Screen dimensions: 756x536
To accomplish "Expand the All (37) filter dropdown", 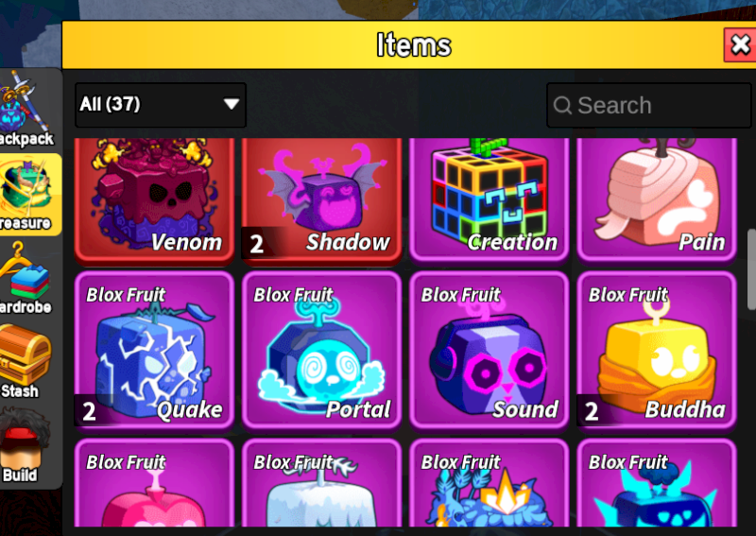I will coord(161,105).
